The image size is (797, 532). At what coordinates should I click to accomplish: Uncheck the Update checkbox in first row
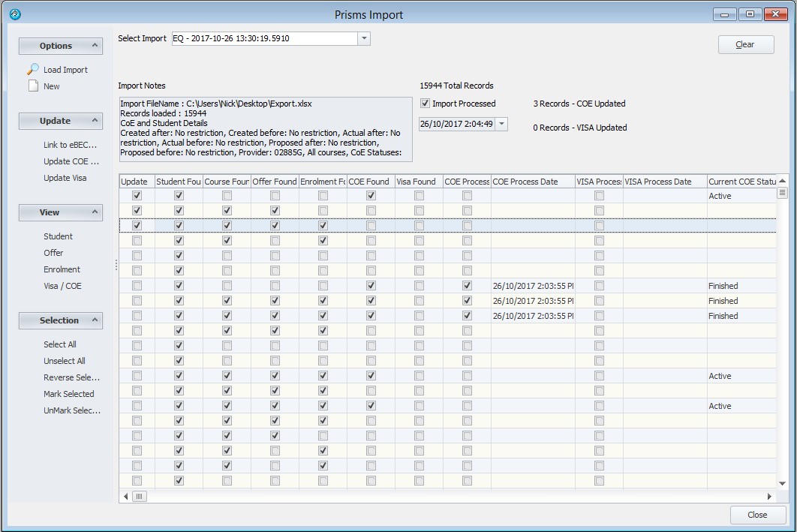click(137, 196)
